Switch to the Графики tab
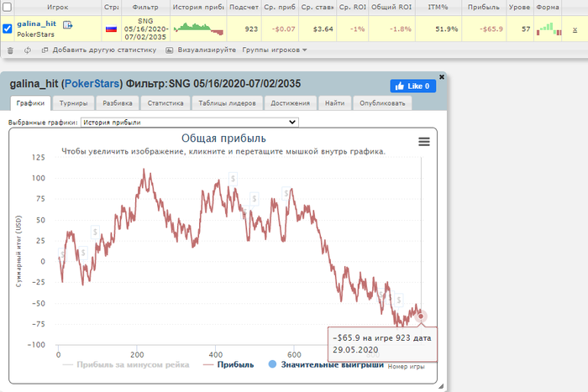The image size is (588, 392). 30,103
